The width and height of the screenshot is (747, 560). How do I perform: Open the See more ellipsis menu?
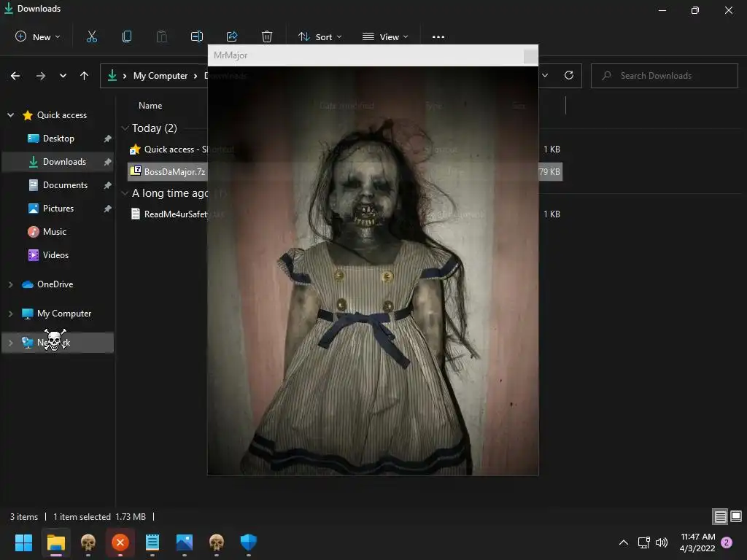point(438,36)
